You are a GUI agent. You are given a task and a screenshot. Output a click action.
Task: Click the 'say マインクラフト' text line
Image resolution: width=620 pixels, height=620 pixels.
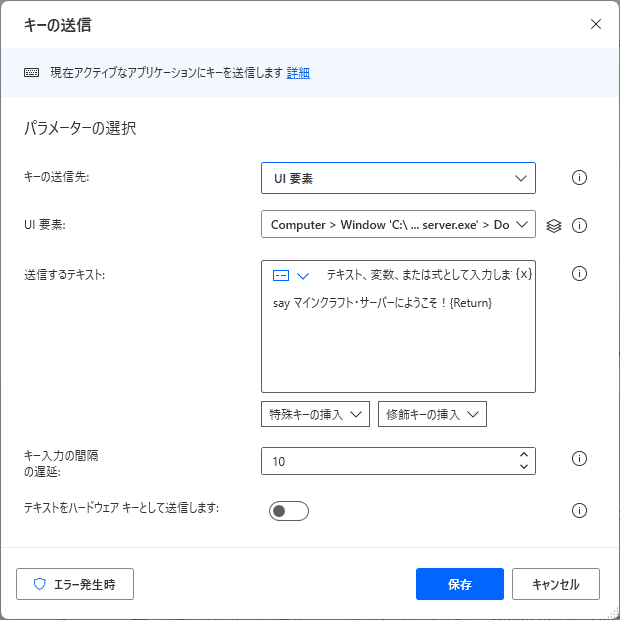(382, 303)
